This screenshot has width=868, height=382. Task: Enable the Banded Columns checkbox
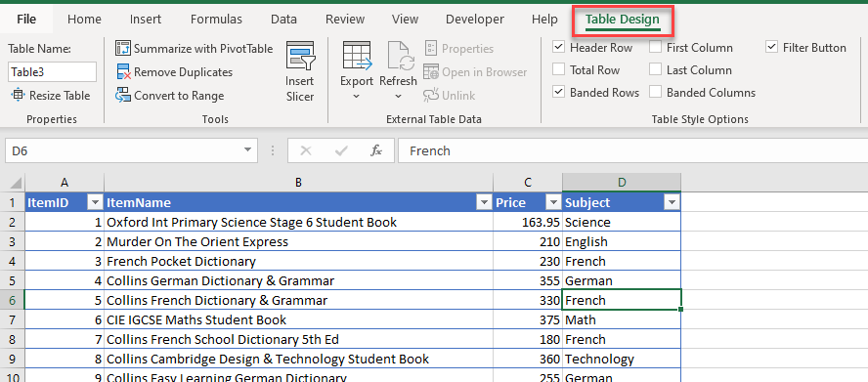pyautogui.click(x=656, y=93)
